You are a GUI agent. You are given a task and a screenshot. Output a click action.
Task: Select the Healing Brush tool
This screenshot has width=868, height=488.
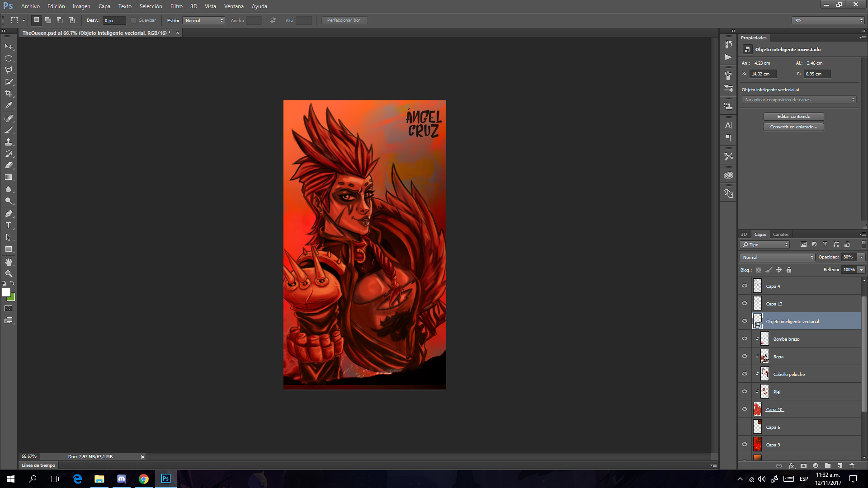pos(9,118)
